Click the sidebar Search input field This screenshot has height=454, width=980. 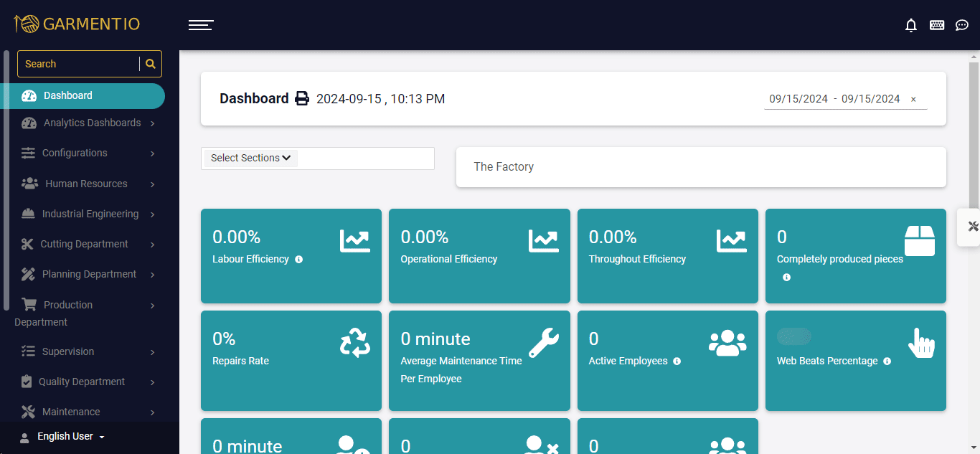click(x=78, y=64)
